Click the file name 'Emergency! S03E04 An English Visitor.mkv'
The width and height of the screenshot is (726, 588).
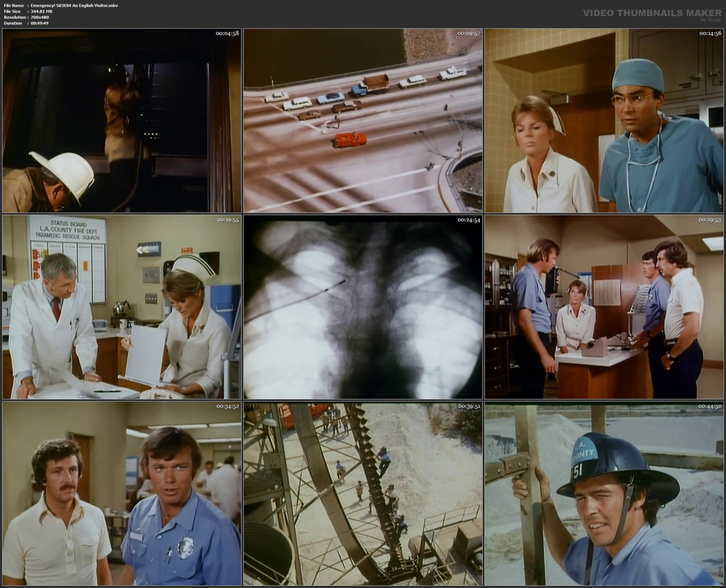[x=74, y=6]
